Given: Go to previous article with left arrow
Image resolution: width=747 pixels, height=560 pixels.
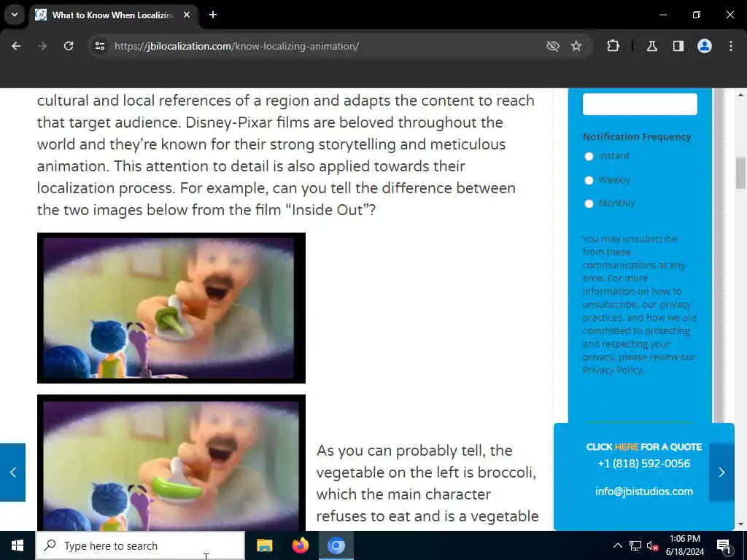Looking at the screenshot, I should [13, 472].
